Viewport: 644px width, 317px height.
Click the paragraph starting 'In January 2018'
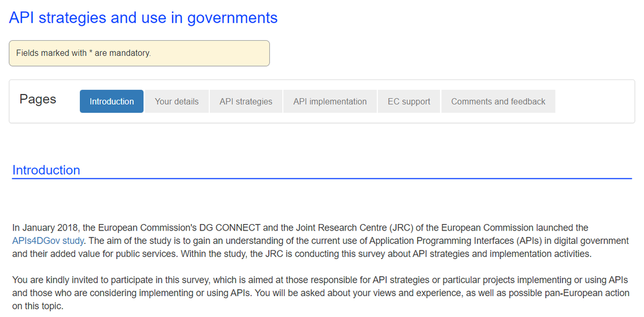click(320, 241)
